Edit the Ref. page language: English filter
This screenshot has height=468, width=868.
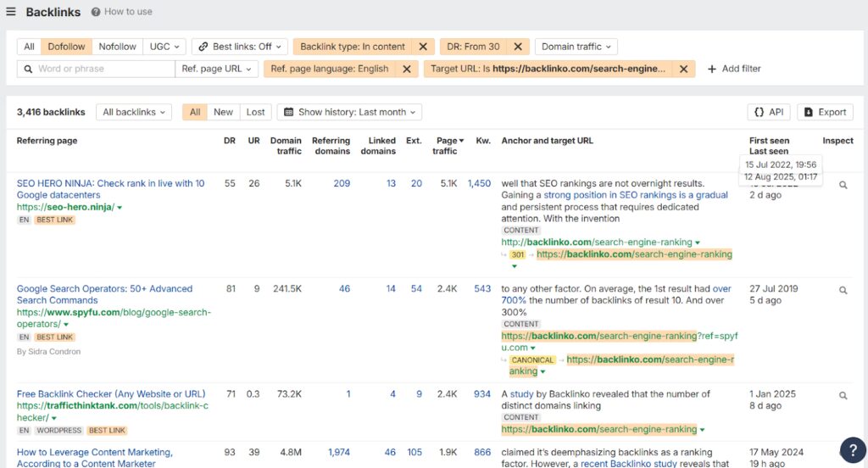pyautogui.click(x=330, y=69)
